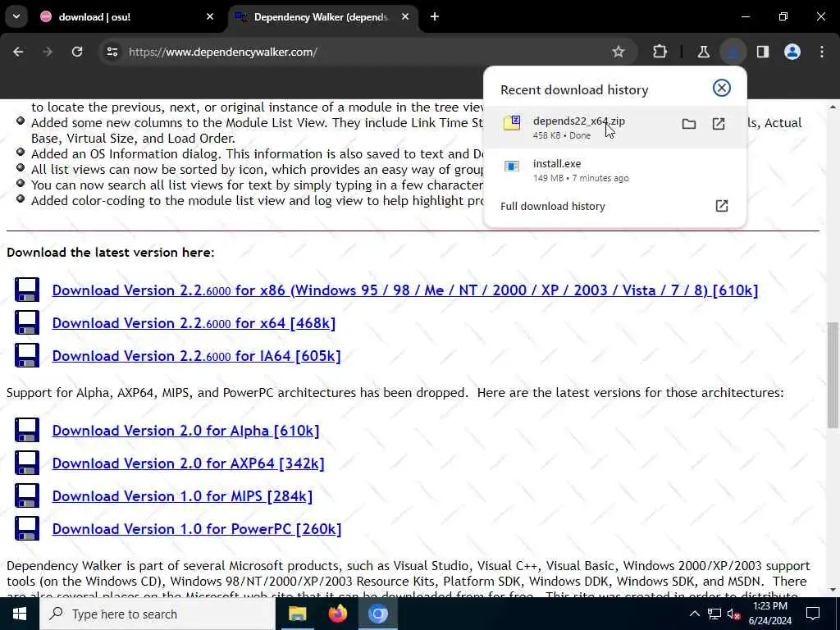The image size is (840, 630).
Task: Open depends22_x64.zip in new tab icon
Action: (719, 125)
